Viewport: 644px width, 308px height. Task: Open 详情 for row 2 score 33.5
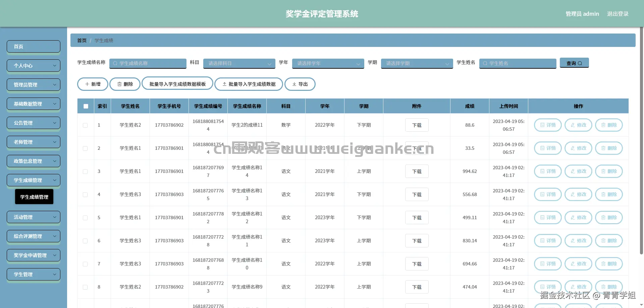click(x=548, y=148)
